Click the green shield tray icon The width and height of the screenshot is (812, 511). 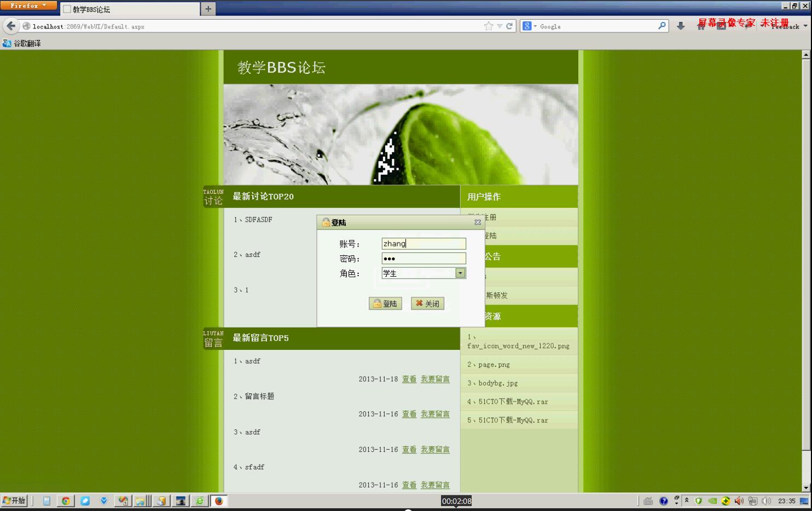[x=699, y=501]
